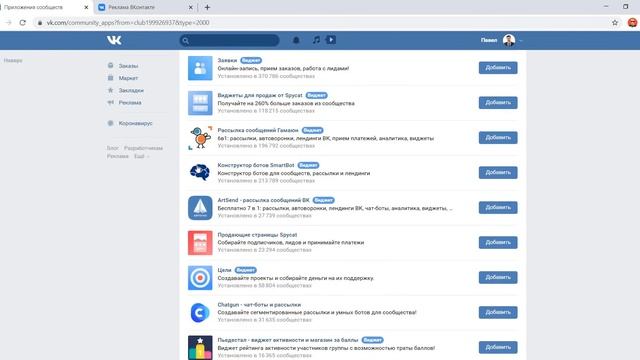Screen dimensions: 640x360
Task: Open Заявки app icon
Action: 200,68
